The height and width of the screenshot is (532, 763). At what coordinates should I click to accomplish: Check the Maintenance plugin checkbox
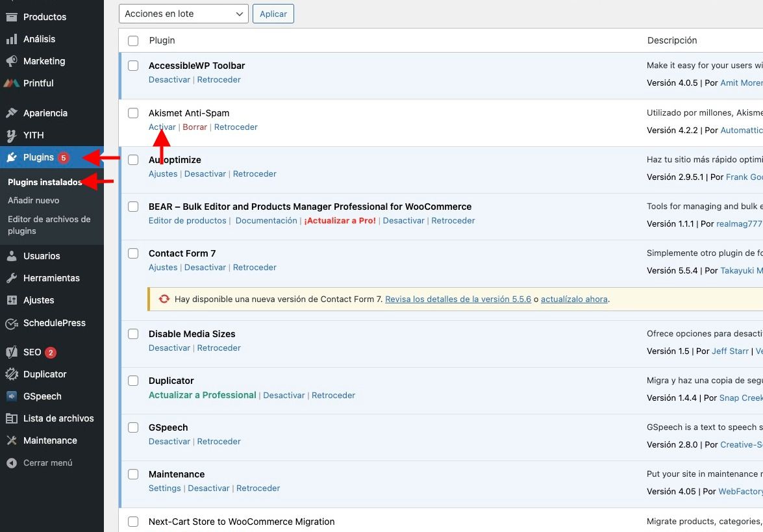tap(133, 474)
